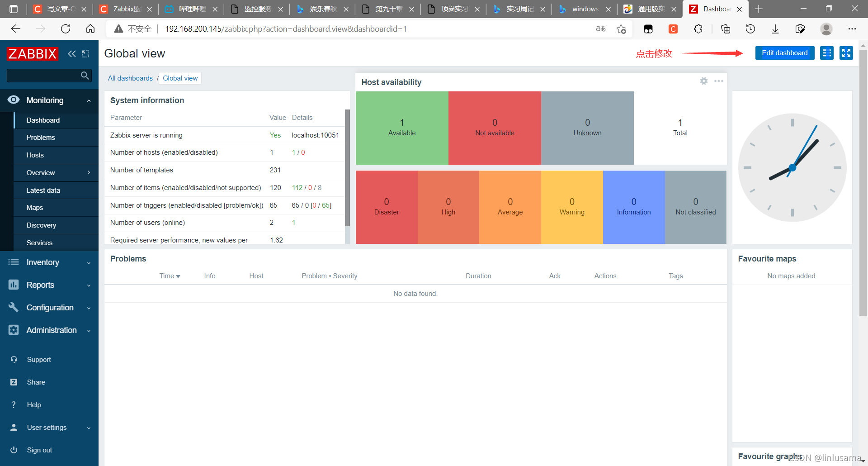The width and height of the screenshot is (868, 466).
Task: Click the Support link
Action: click(x=39, y=360)
